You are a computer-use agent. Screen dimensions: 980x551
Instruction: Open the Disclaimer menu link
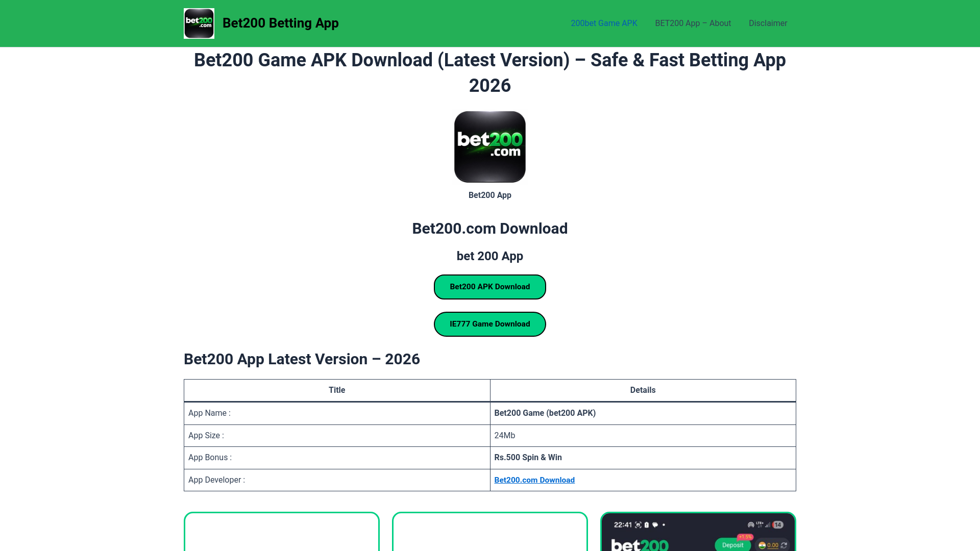768,23
